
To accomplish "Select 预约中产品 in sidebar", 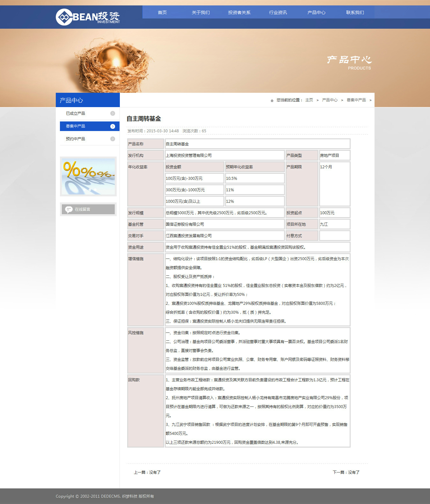I will (76, 139).
